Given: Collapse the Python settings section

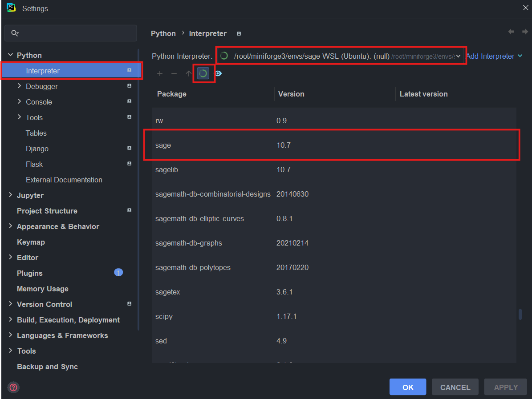Looking at the screenshot, I should 10,55.
